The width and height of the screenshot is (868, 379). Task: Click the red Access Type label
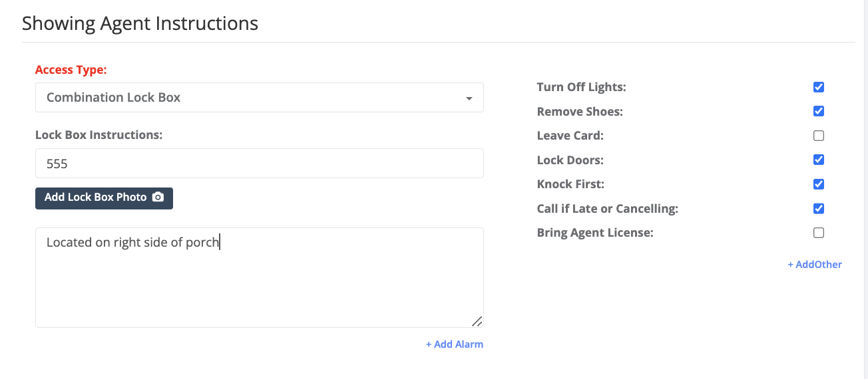click(71, 70)
